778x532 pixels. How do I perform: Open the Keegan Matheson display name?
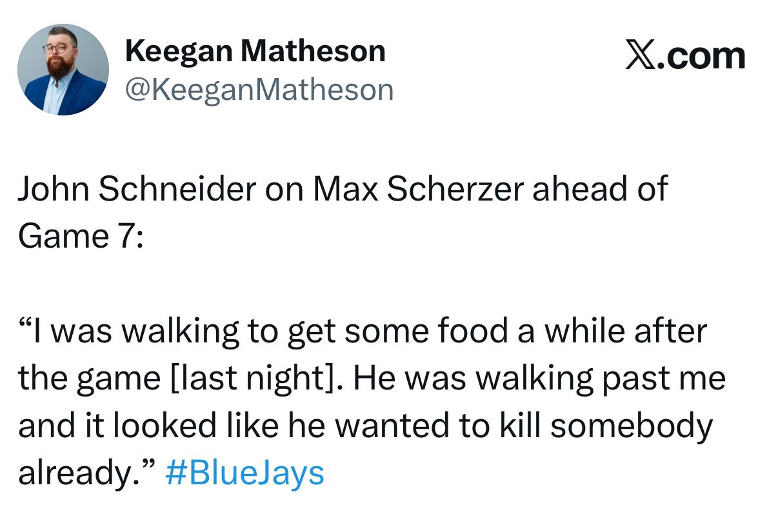pyautogui.click(x=255, y=51)
